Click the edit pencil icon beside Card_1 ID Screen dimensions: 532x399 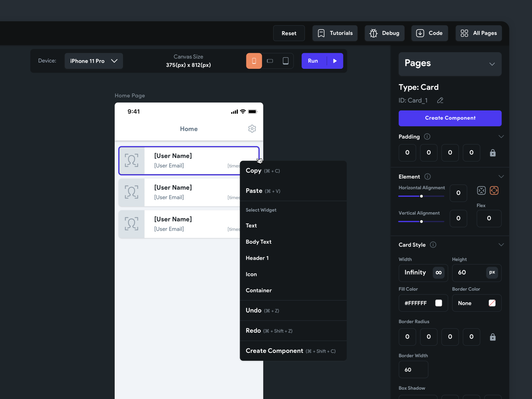(x=440, y=100)
